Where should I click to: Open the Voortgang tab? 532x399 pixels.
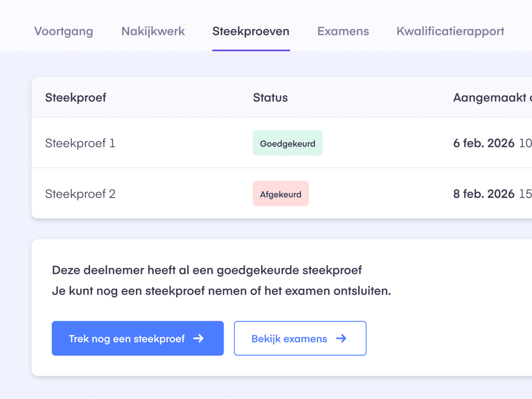64,32
